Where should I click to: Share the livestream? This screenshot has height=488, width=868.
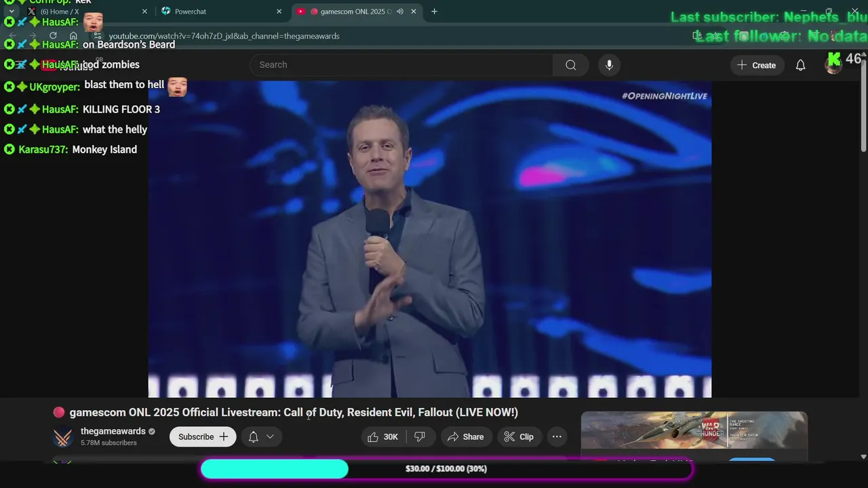point(465,436)
